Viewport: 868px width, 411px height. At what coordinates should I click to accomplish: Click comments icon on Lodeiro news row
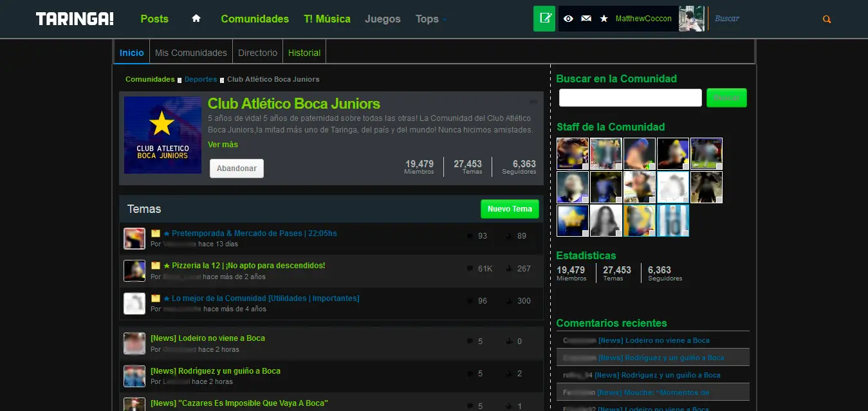(x=470, y=342)
